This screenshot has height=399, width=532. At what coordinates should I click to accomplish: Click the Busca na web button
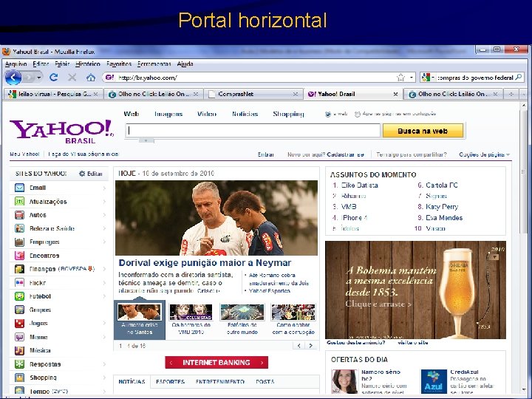[423, 131]
